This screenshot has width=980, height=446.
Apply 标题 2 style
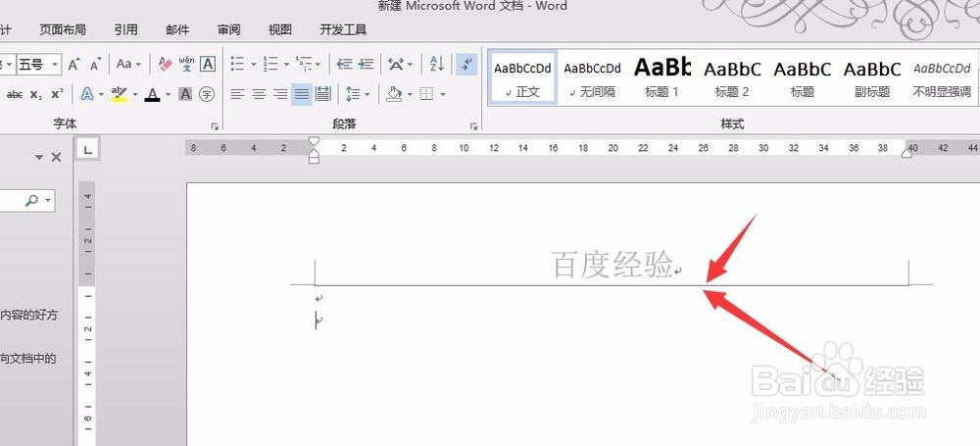(x=732, y=78)
